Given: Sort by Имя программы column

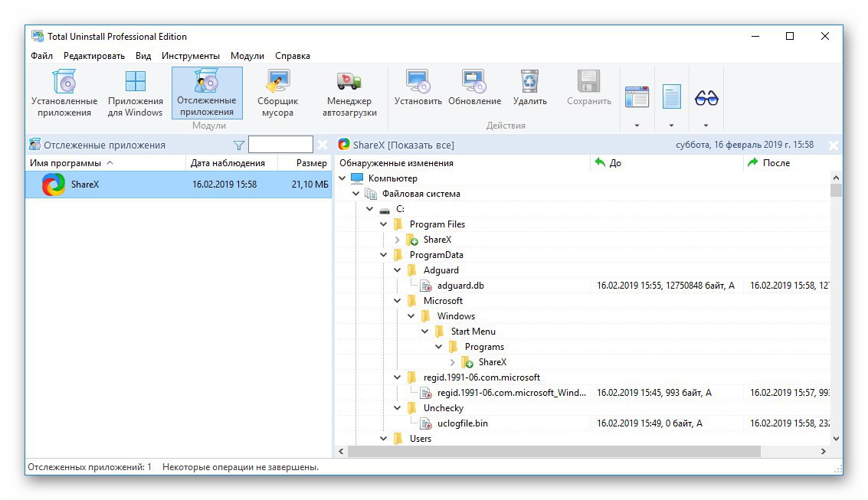Looking at the screenshot, I should click(x=105, y=162).
